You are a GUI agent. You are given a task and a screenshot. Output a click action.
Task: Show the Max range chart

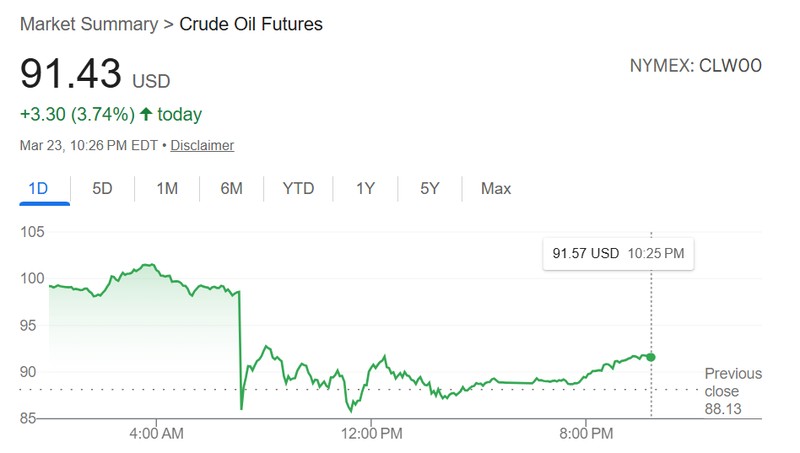click(x=495, y=188)
